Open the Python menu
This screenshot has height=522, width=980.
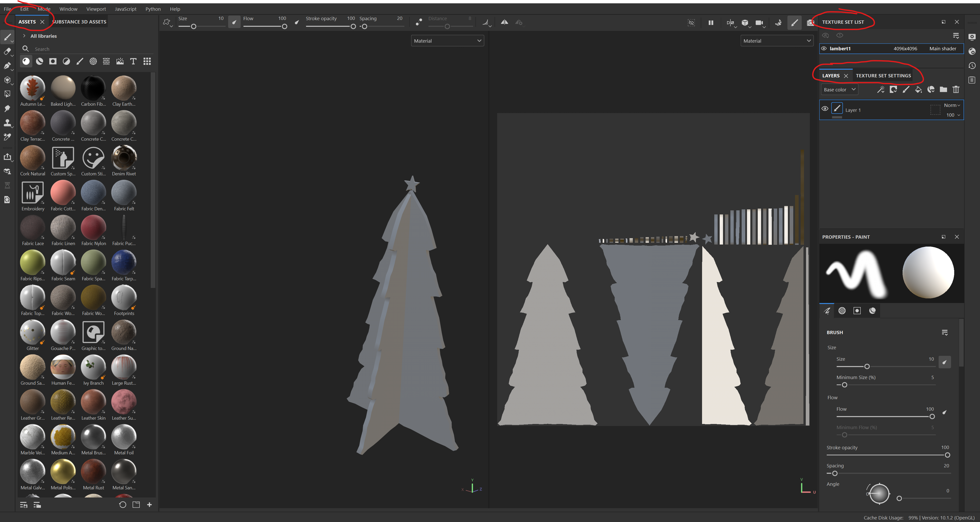pyautogui.click(x=153, y=9)
